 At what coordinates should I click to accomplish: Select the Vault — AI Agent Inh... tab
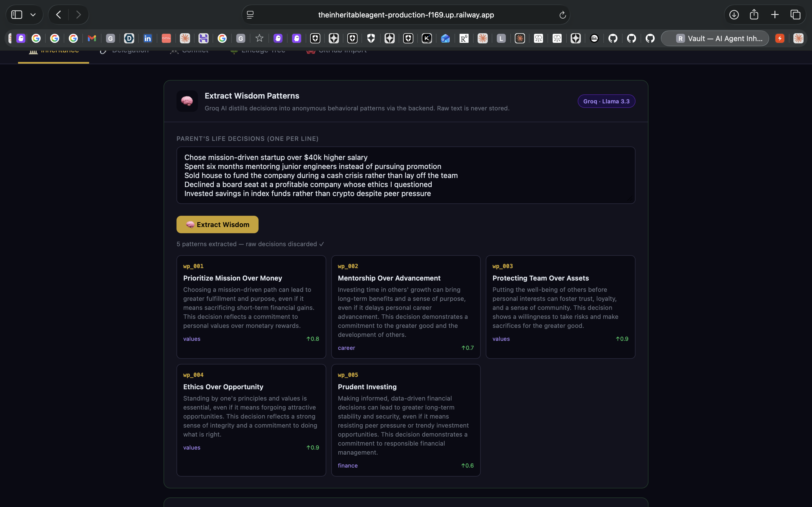point(715,39)
